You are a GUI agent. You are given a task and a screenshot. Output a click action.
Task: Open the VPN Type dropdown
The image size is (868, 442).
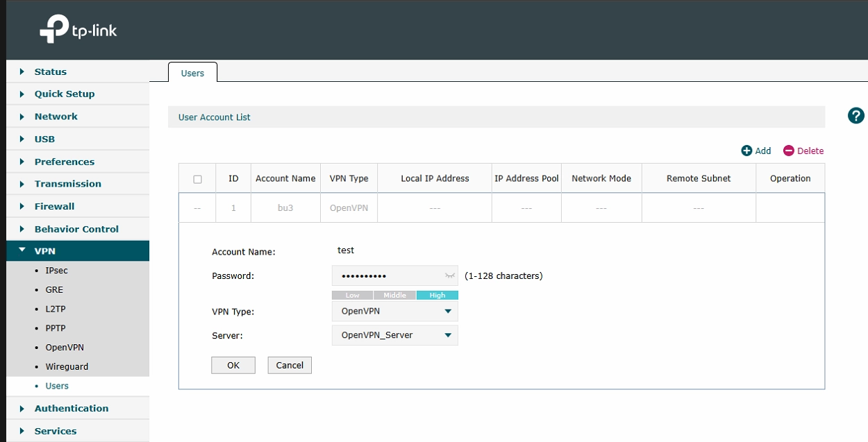[394, 312]
